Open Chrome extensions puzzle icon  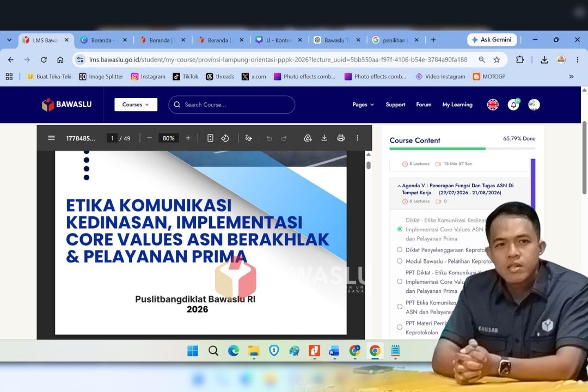pyautogui.click(x=520, y=60)
